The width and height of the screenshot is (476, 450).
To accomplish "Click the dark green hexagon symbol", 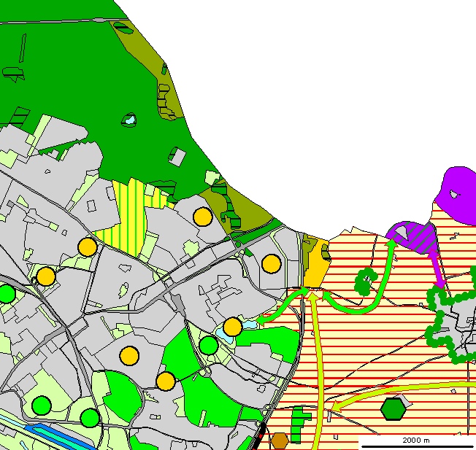I will 393,409.
